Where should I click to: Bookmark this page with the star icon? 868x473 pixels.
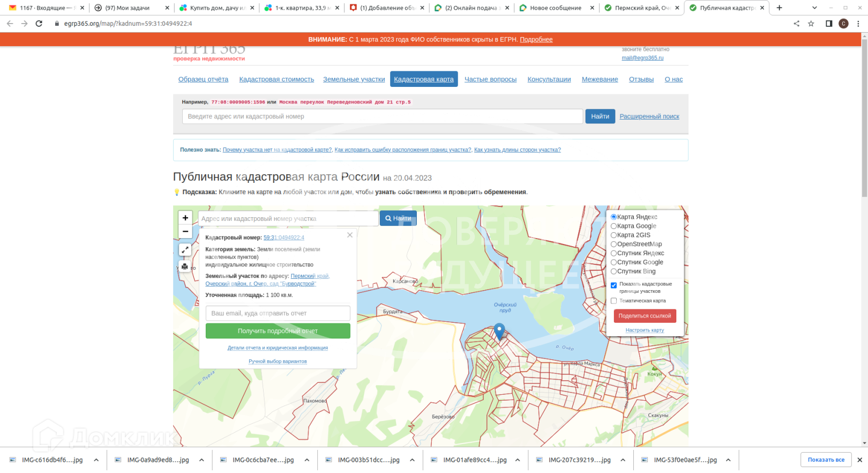811,24
